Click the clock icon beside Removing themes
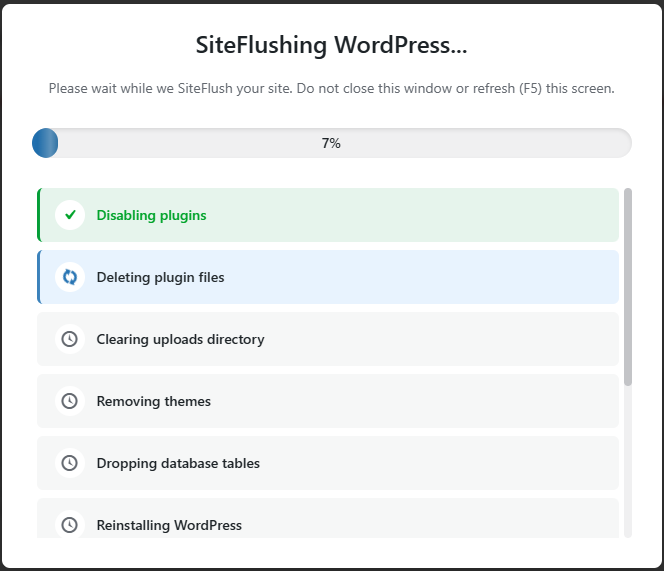Viewport: 664px width, 571px height. 70,401
